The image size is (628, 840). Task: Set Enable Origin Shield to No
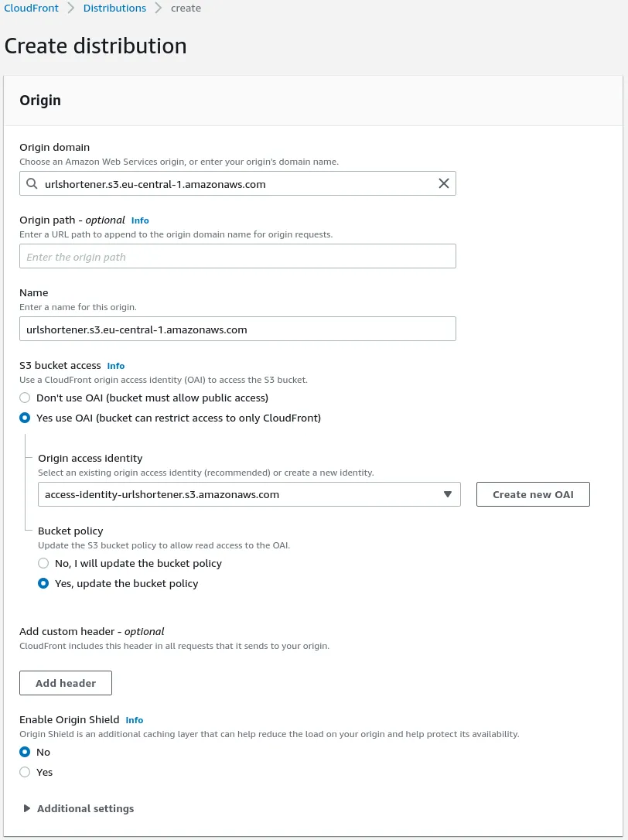coord(26,753)
